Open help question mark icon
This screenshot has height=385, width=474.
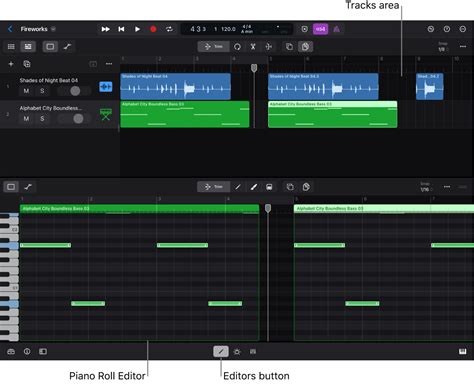click(x=447, y=29)
